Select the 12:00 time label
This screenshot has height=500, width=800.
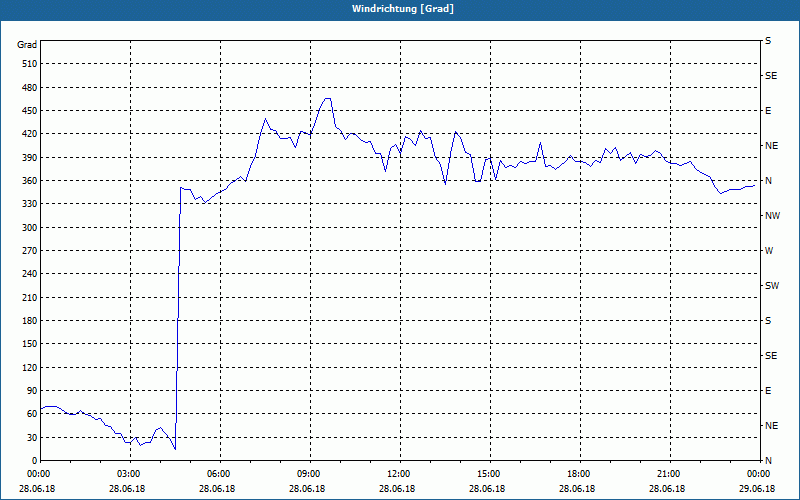point(399,474)
